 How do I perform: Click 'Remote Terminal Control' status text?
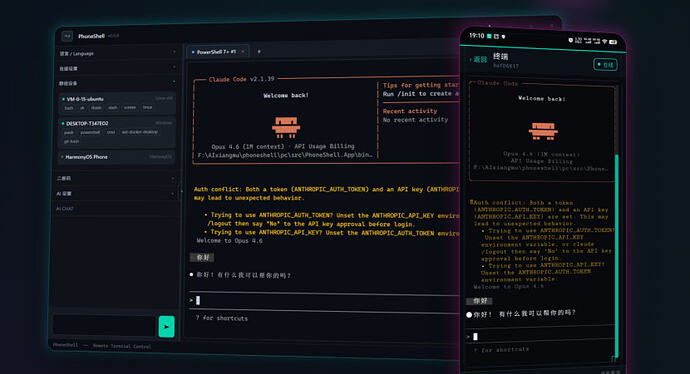pos(122,346)
